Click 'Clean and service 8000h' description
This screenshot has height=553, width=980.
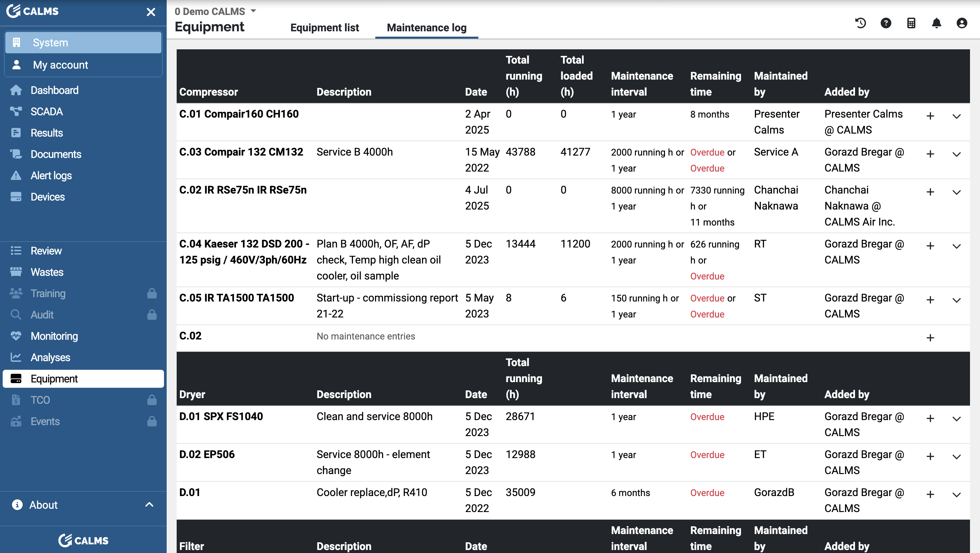pyautogui.click(x=374, y=416)
